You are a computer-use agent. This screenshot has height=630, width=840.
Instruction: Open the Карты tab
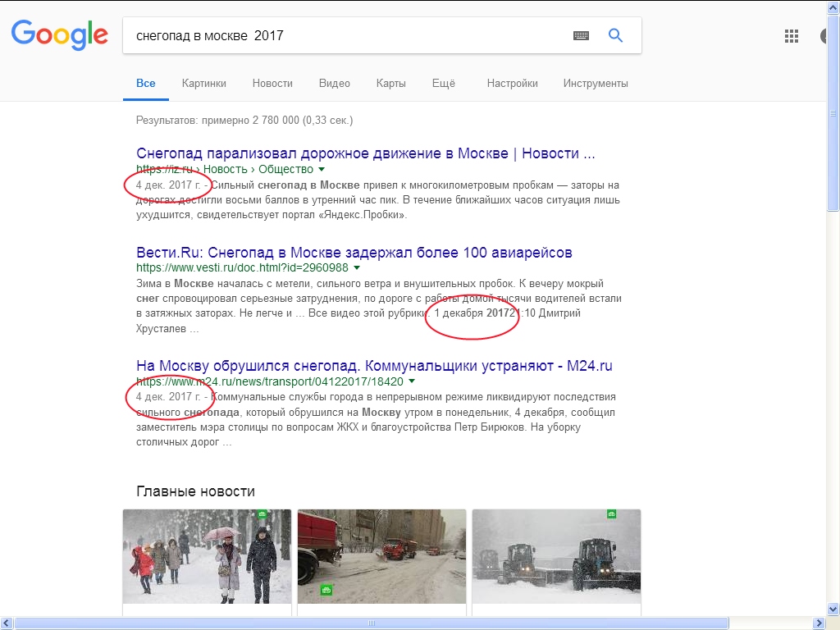(391, 84)
